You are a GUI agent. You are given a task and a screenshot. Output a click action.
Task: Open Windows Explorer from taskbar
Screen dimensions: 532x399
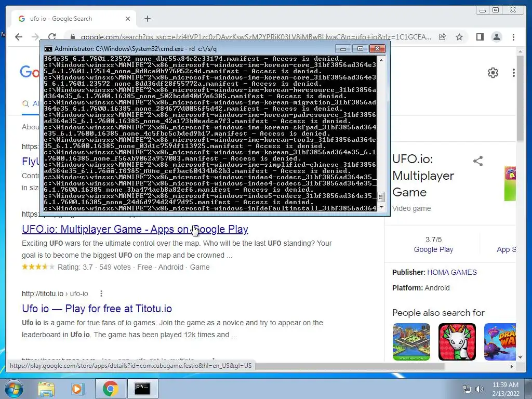point(46,389)
